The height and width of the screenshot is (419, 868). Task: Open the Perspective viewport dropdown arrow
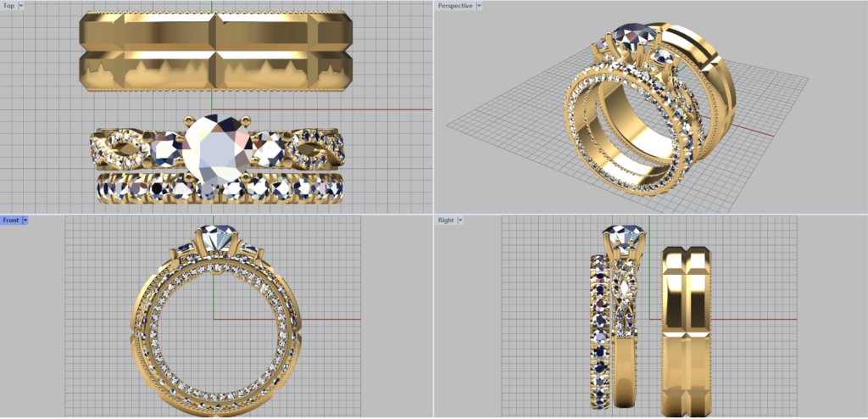pyautogui.click(x=479, y=6)
